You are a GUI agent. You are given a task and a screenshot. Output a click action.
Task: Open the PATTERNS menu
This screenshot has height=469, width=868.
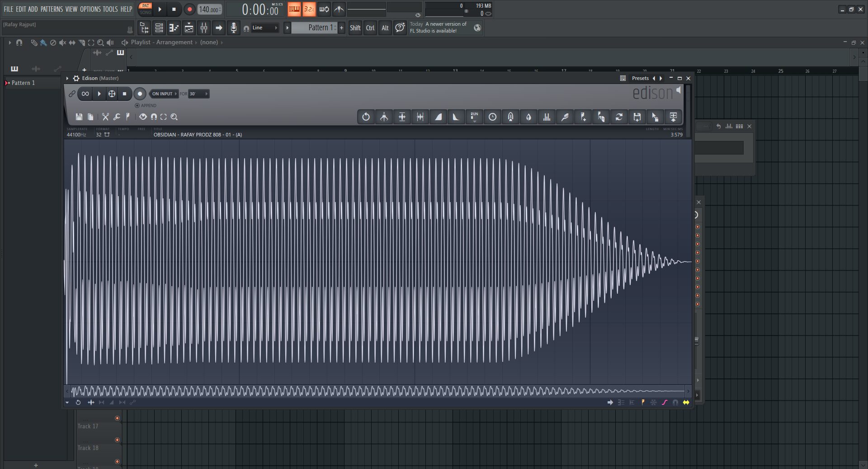point(52,9)
